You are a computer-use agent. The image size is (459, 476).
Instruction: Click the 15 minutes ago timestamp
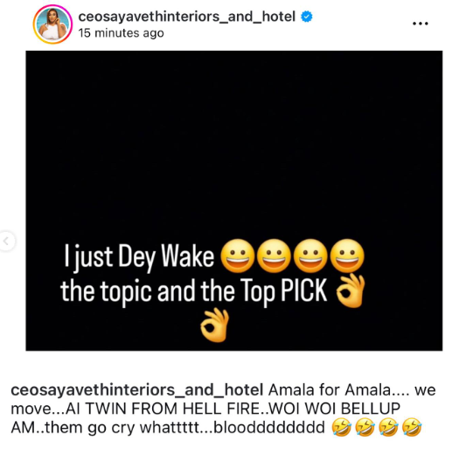[x=121, y=32]
